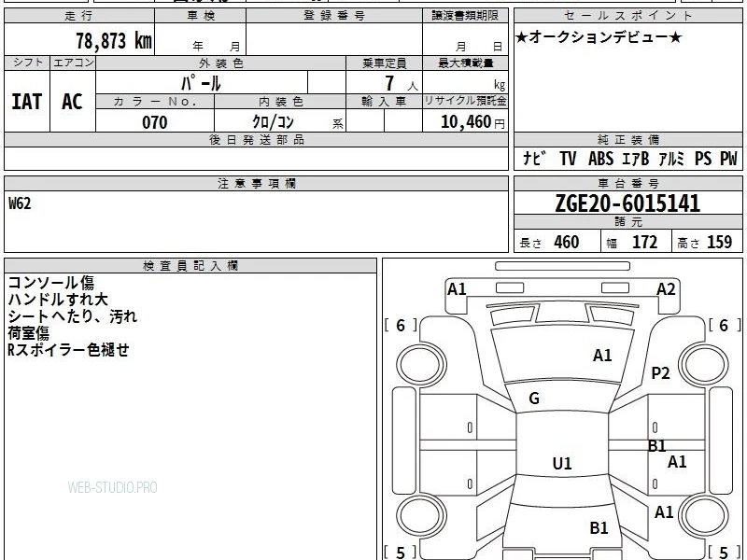Click the ★オークションデビュー★ sales point text

click(x=599, y=37)
